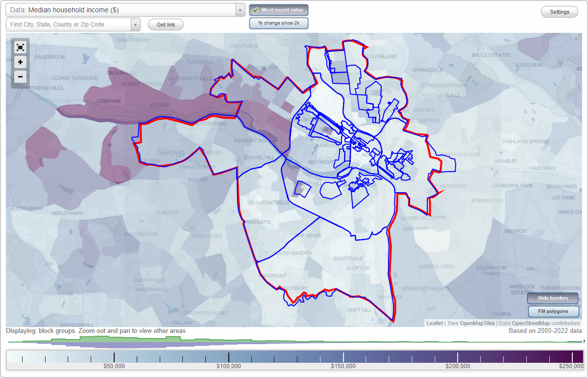588x378 pixels.
Task: Zoom in using the plus icon
Action: pyautogui.click(x=20, y=62)
